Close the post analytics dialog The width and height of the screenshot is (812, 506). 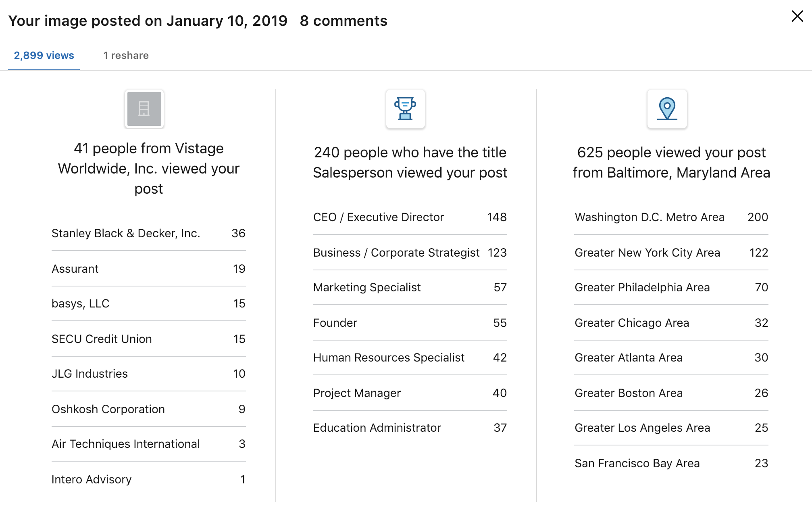point(797,17)
